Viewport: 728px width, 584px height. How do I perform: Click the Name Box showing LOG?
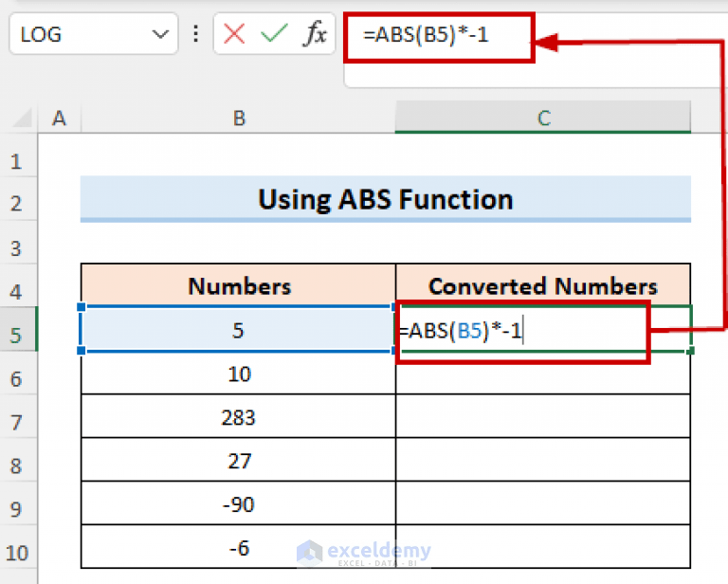coord(93,34)
